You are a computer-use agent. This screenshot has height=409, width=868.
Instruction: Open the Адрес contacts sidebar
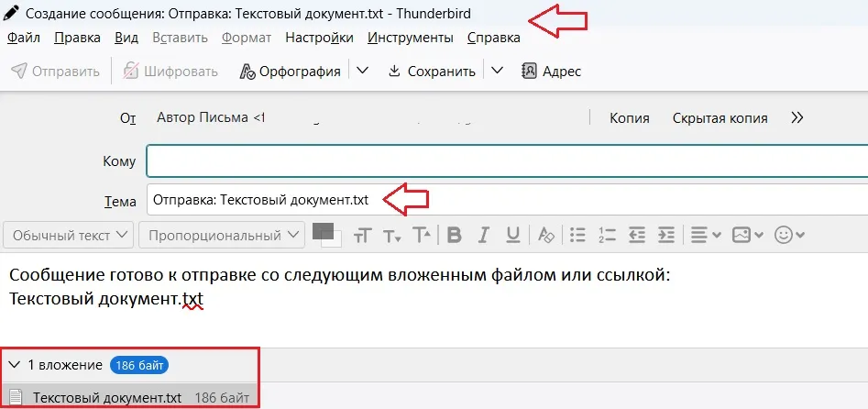click(x=552, y=72)
